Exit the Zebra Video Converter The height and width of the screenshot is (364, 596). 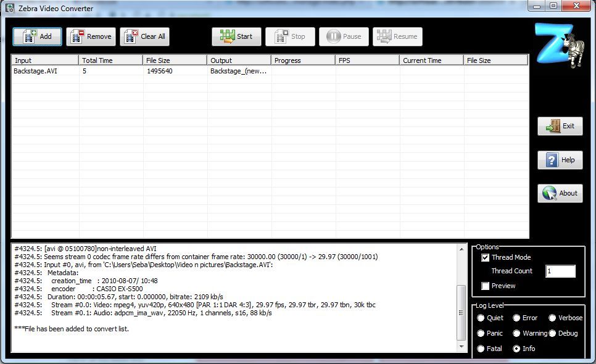coord(560,126)
